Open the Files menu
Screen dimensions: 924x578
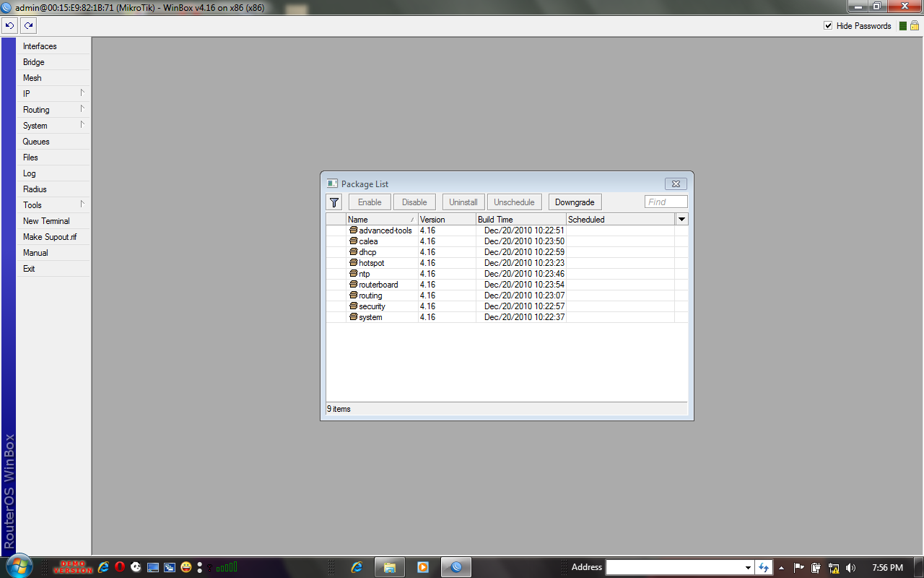[x=53, y=158]
